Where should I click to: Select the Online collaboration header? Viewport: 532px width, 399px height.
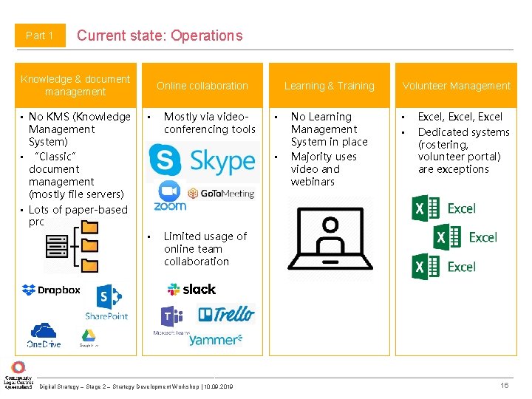coord(202,85)
